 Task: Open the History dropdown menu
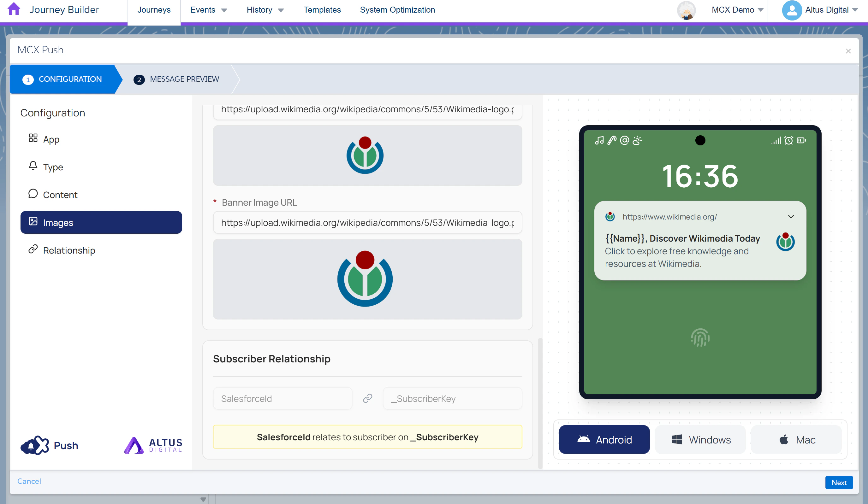tap(265, 10)
